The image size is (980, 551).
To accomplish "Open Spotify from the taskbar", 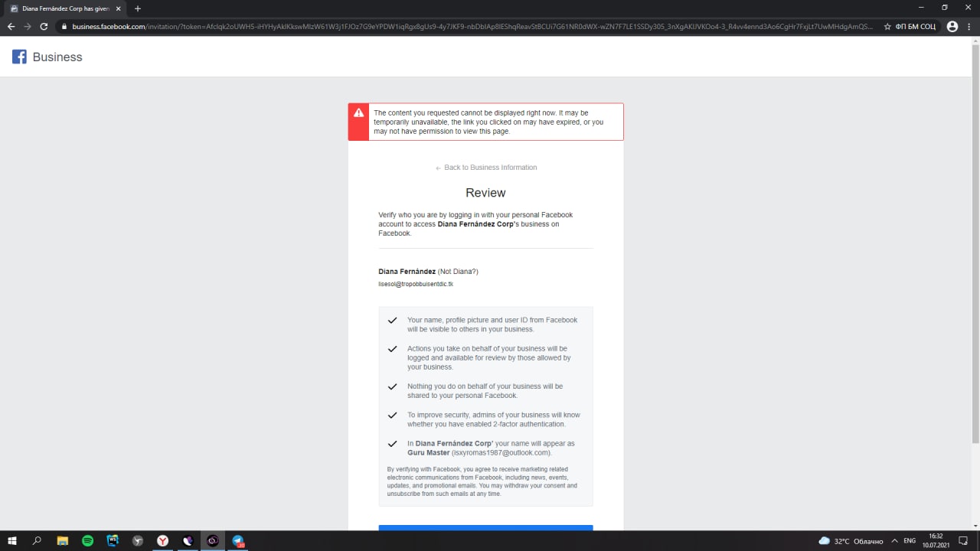I will tap(87, 541).
